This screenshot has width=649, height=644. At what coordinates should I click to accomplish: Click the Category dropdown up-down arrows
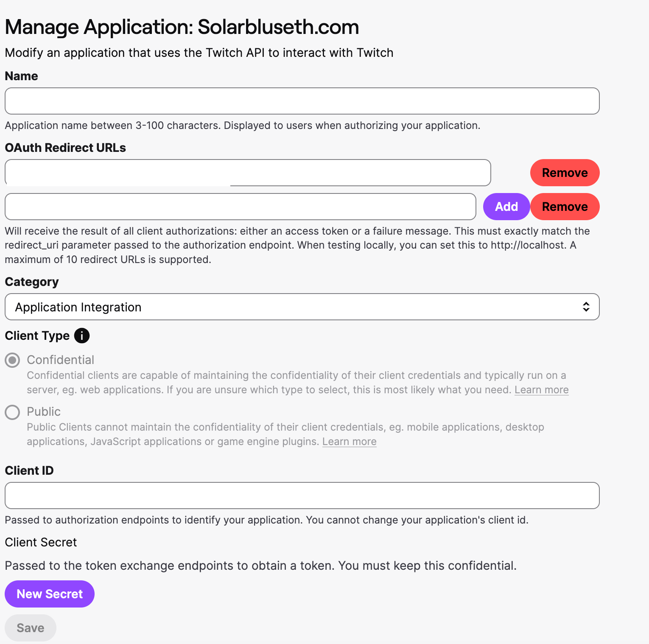[586, 307]
